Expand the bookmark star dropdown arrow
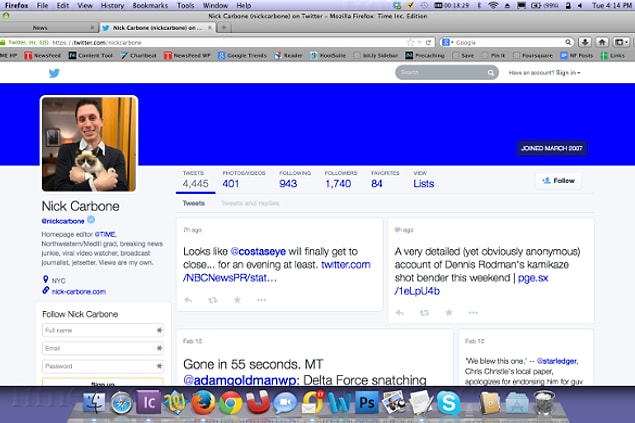The image size is (635, 423). (420, 42)
